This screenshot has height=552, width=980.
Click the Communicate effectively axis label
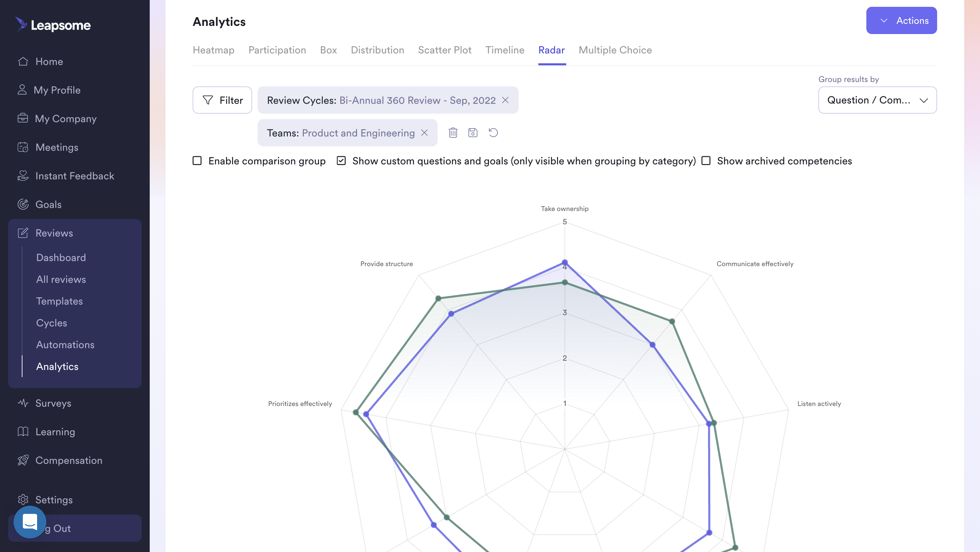[x=755, y=264]
